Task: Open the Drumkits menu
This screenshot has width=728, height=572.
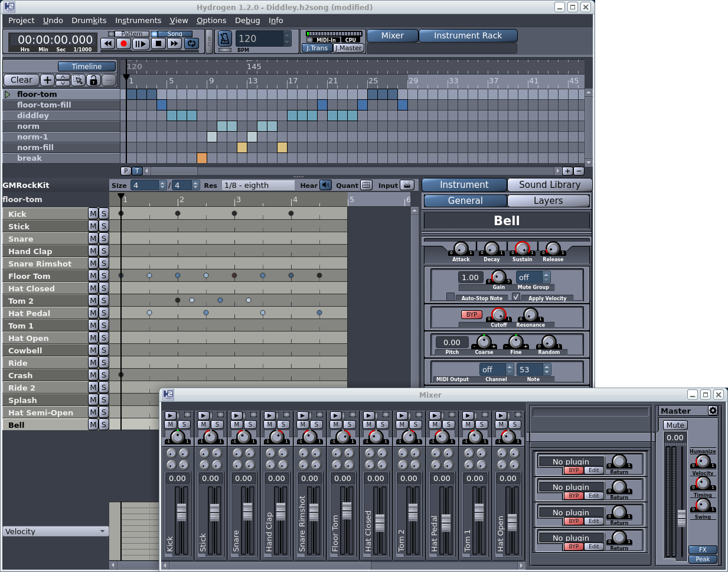Action: pos(89,20)
